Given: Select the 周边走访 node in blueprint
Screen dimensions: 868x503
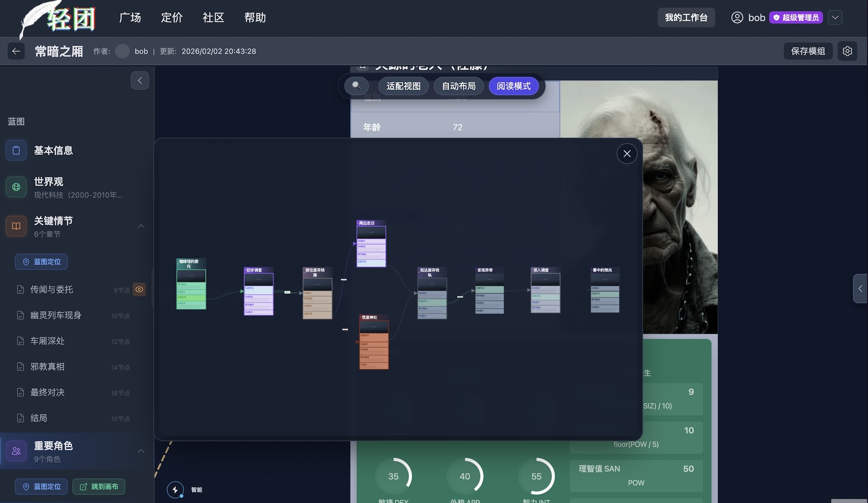Looking at the screenshot, I should coord(371,244).
